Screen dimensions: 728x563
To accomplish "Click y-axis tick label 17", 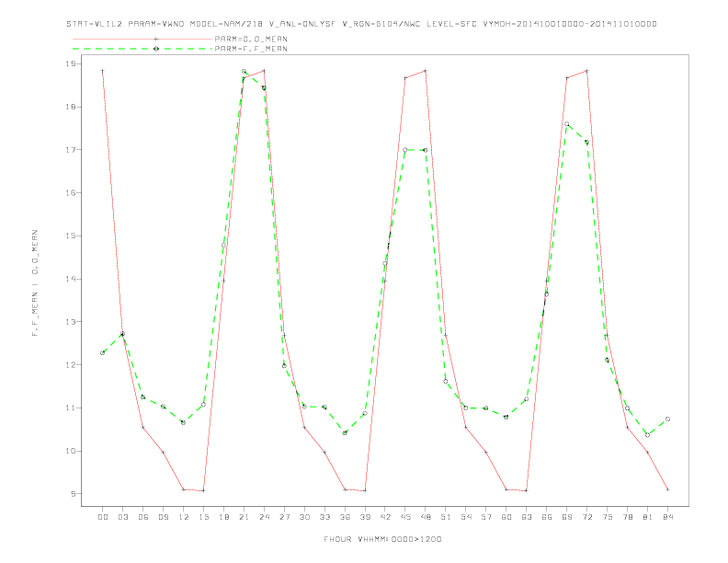I will click(x=72, y=150).
